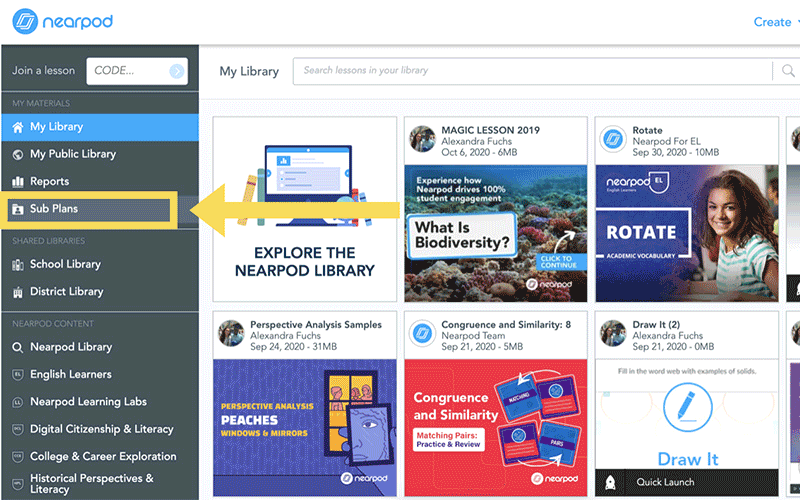Click the English Learners shield icon
Screen dimensions: 800x500
point(18,375)
